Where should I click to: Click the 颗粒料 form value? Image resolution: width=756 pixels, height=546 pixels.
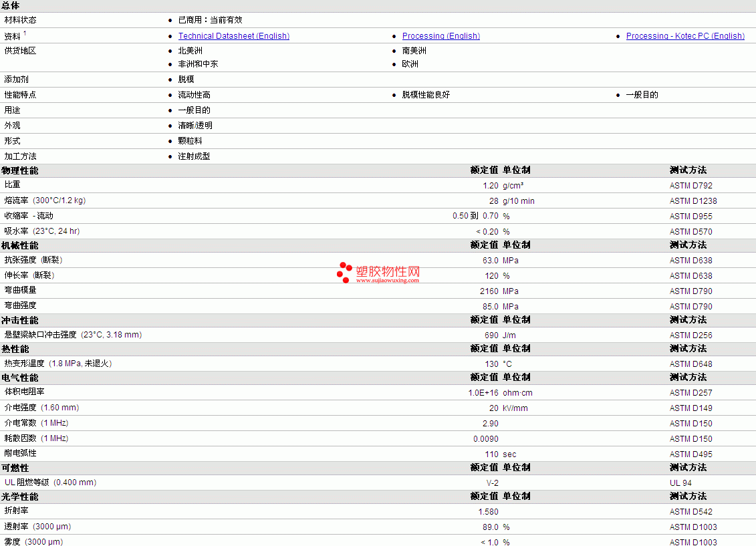tap(190, 141)
